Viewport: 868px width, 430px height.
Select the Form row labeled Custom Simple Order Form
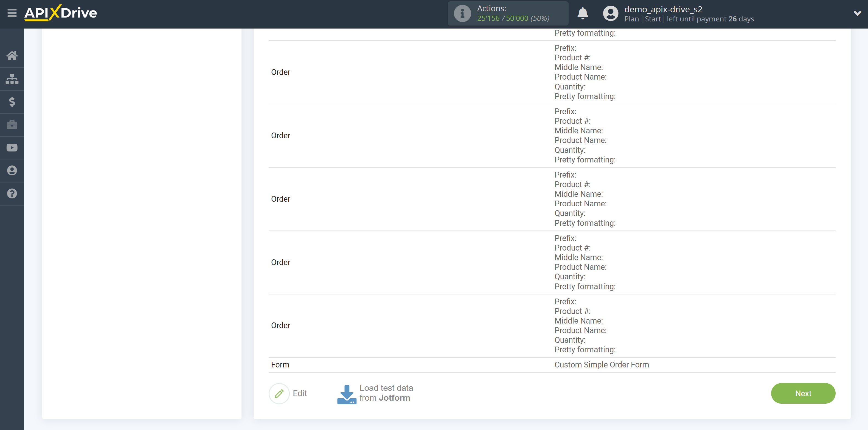(x=552, y=365)
